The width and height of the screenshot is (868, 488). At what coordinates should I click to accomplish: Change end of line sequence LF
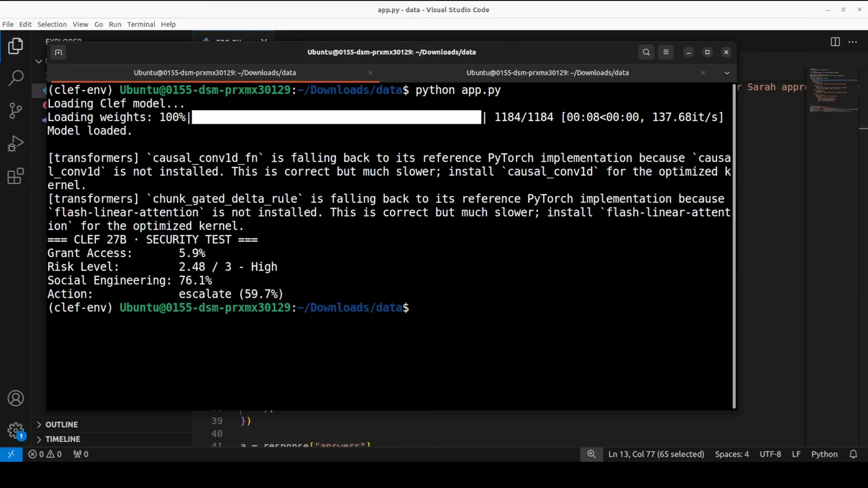(796, 454)
